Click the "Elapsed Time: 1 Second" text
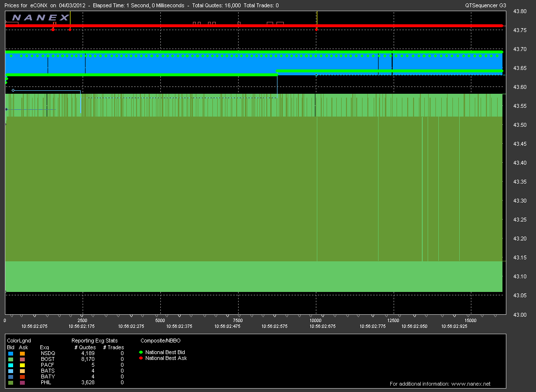Image resolution: width=536 pixels, height=392 pixels. point(121,5)
